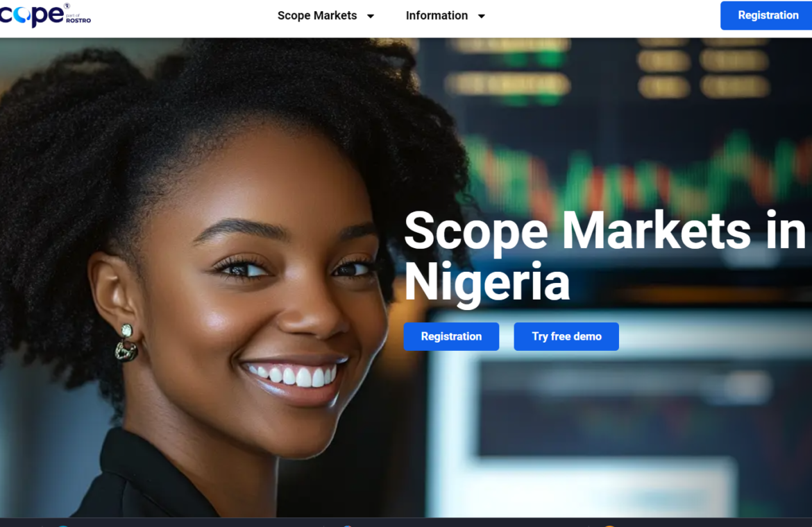Click the Scope logo in the header
The width and height of the screenshot is (812, 527).
pyautogui.click(x=31, y=15)
